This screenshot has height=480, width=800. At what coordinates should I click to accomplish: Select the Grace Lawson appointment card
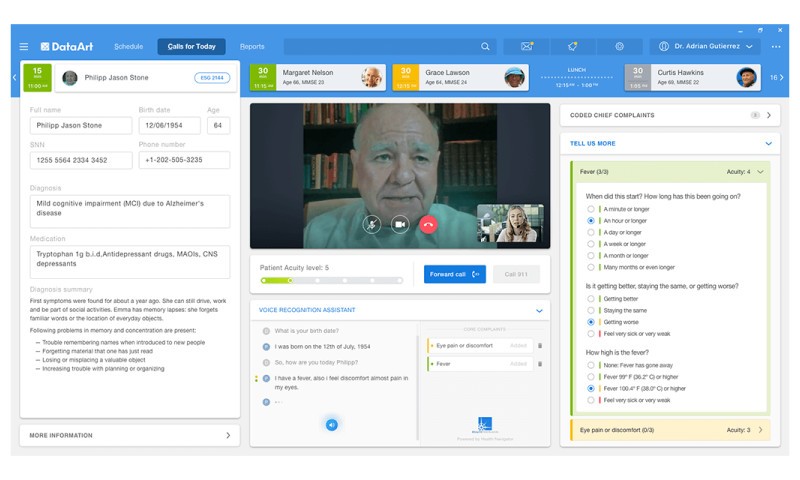[x=461, y=78]
